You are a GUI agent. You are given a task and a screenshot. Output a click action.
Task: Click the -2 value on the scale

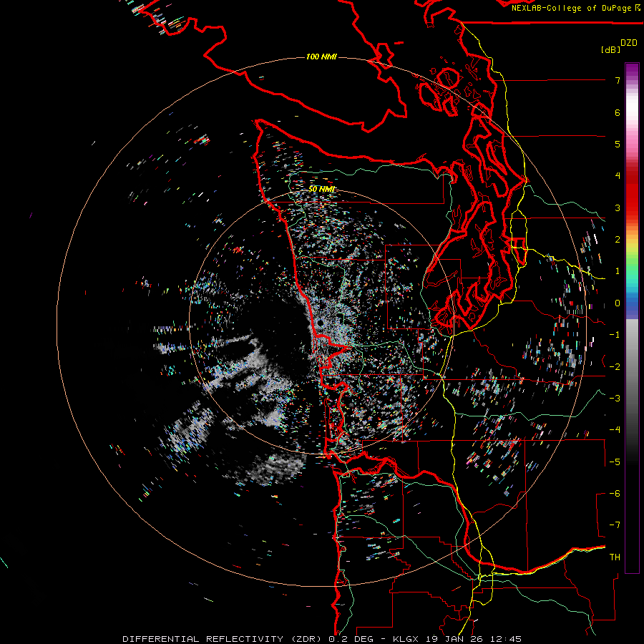click(615, 367)
